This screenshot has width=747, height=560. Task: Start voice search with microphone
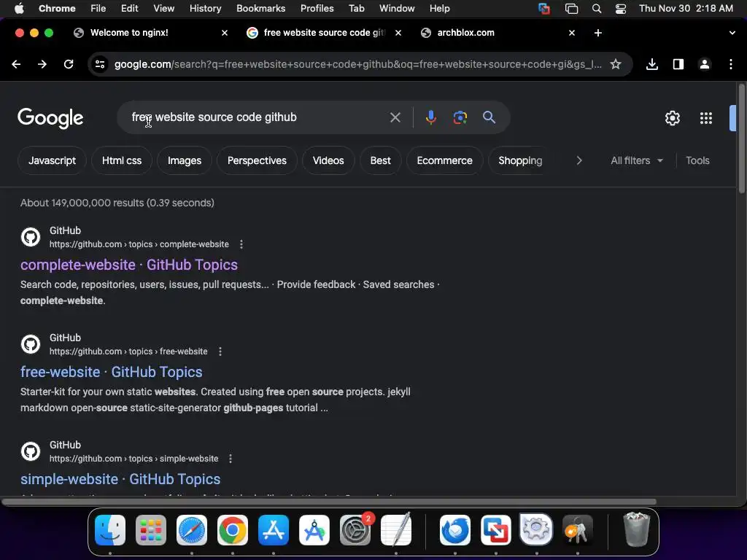[x=430, y=117]
